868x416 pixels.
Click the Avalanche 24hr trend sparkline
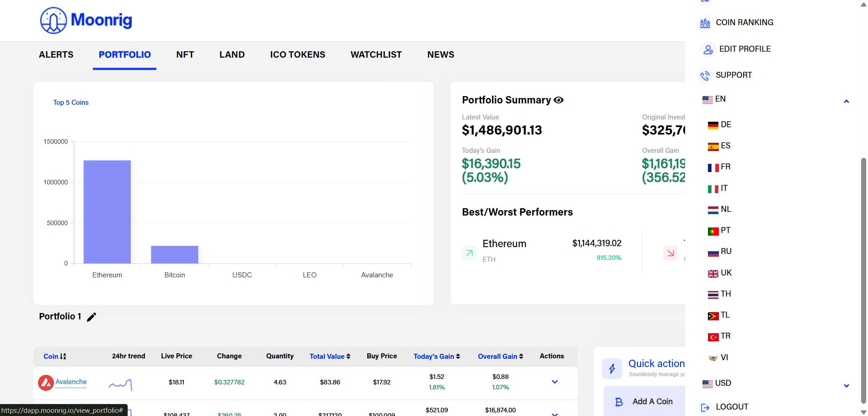tap(121, 384)
